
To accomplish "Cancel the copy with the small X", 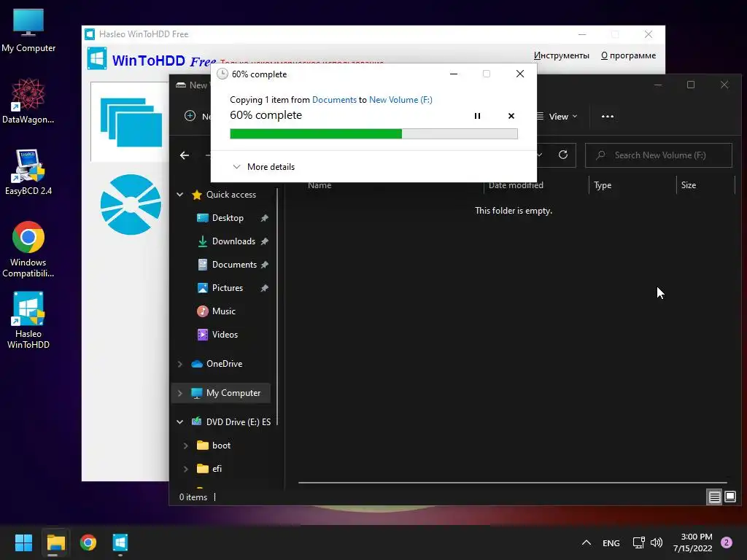I will 511,116.
